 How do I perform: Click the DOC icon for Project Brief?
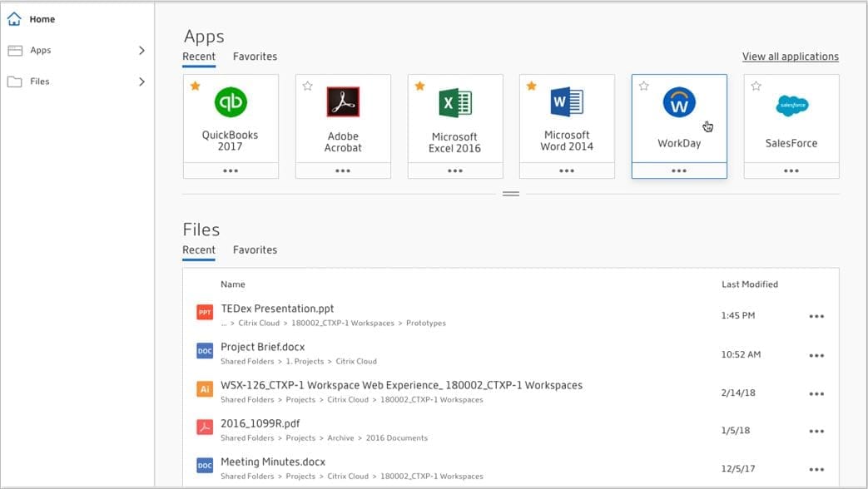(x=205, y=351)
